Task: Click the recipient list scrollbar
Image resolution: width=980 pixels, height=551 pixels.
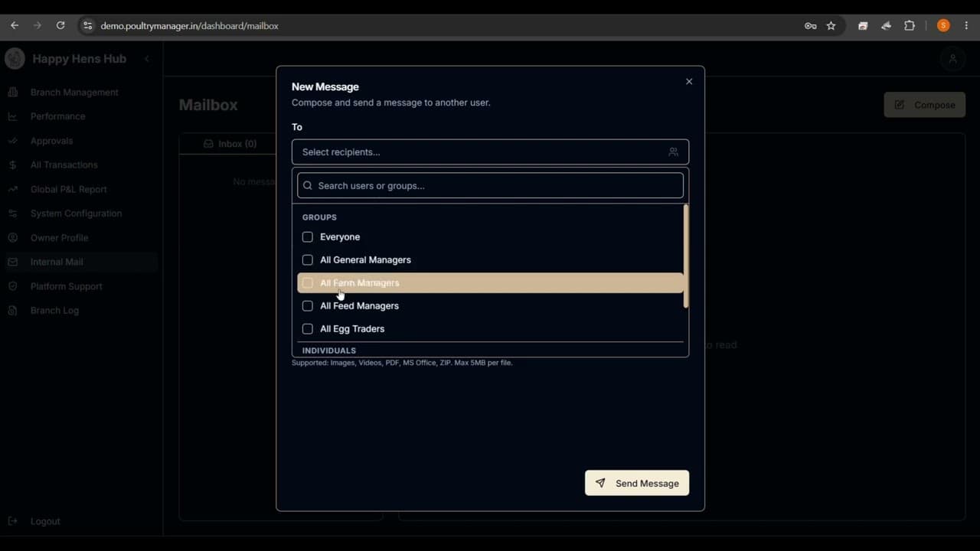Action: (x=686, y=256)
